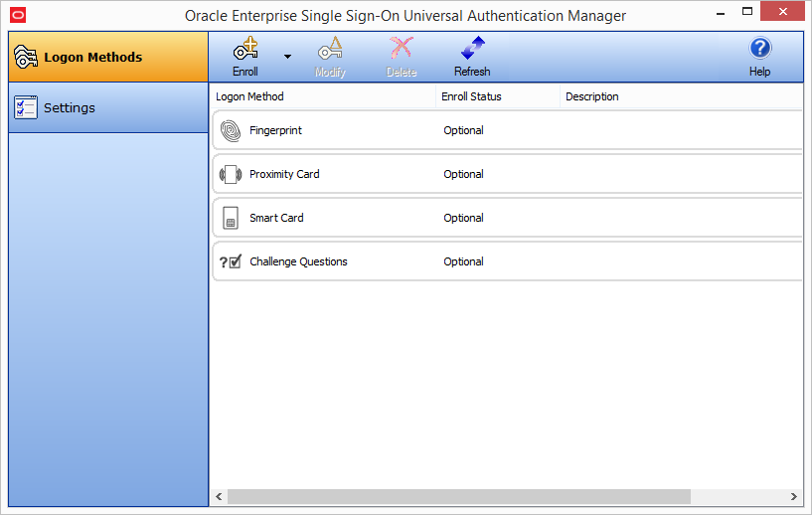Click the Description column header
The image size is (812, 515).
coord(681,96)
